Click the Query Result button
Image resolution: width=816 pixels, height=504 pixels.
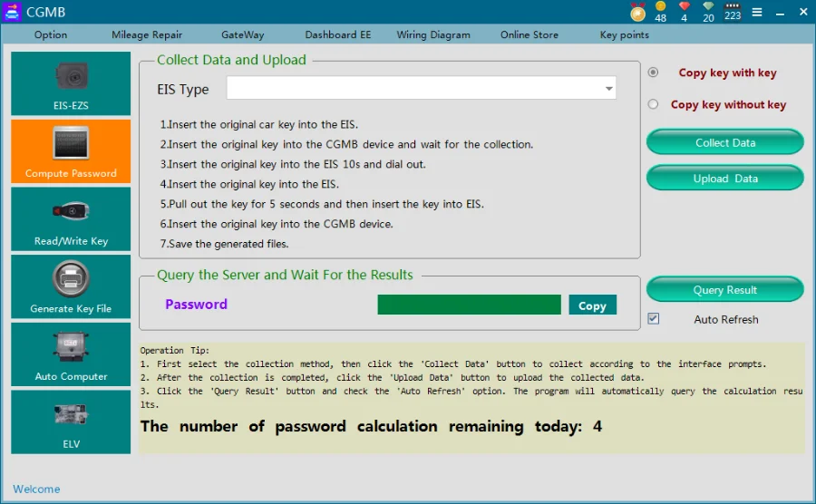[x=725, y=289]
